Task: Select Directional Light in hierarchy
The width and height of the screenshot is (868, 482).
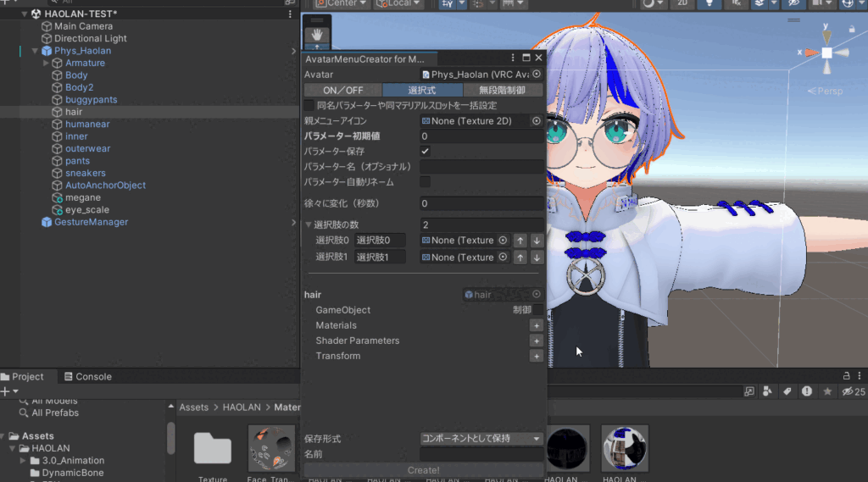Action: click(90, 38)
